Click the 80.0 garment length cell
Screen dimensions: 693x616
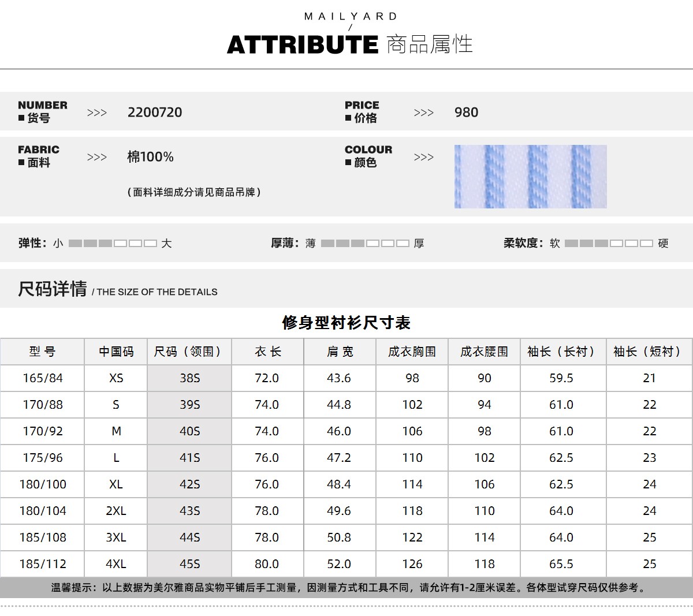[267, 564]
